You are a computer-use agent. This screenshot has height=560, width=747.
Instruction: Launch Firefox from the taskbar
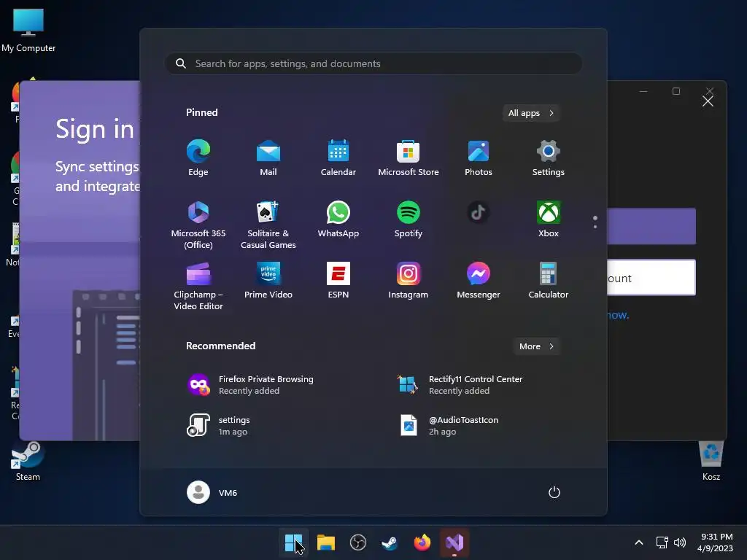[422, 542]
